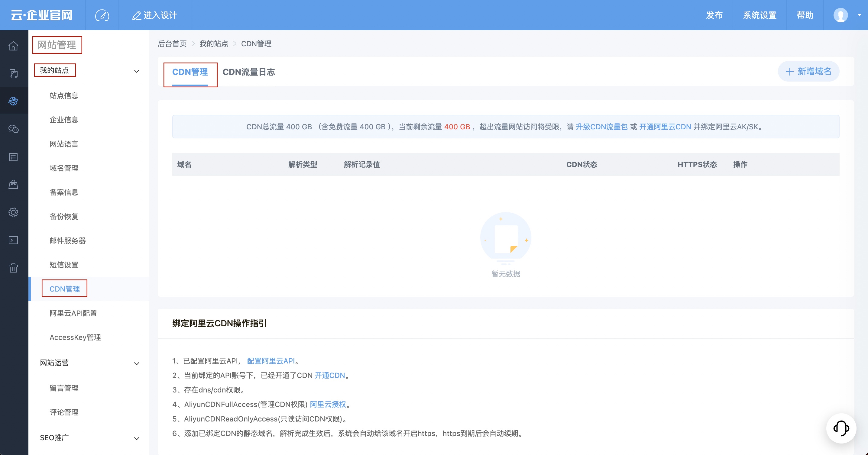The image size is (868, 455).
Task: Click the red 400 GB remaining value
Action: point(457,127)
